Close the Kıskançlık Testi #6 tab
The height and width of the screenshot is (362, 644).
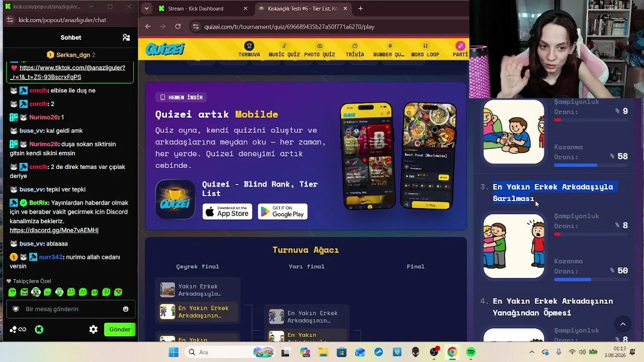click(345, 9)
